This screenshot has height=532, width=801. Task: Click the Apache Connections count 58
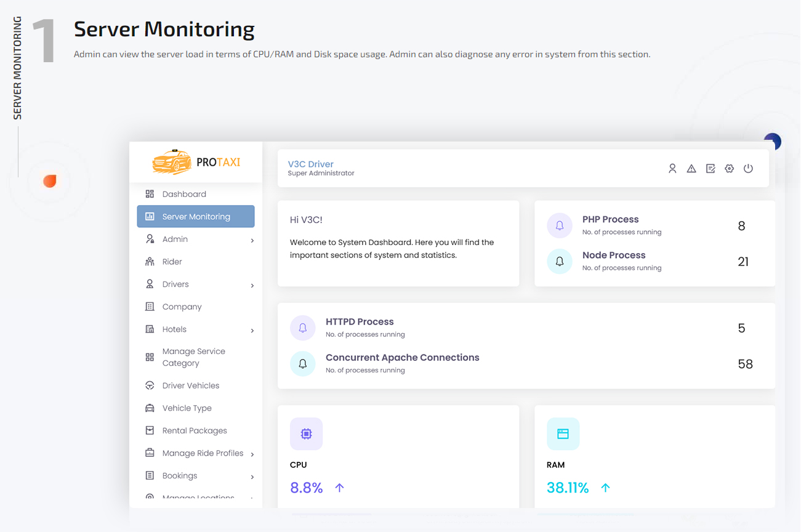click(745, 364)
